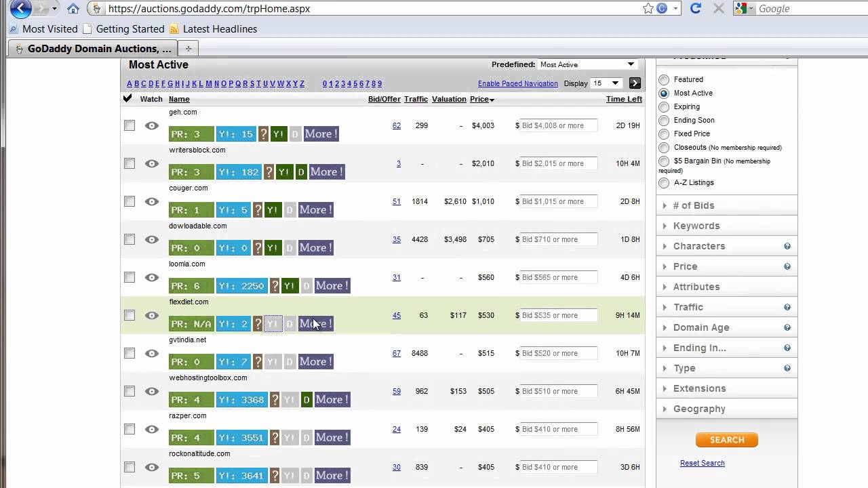Open the browser home page icon
The image size is (868, 488).
[73, 9]
